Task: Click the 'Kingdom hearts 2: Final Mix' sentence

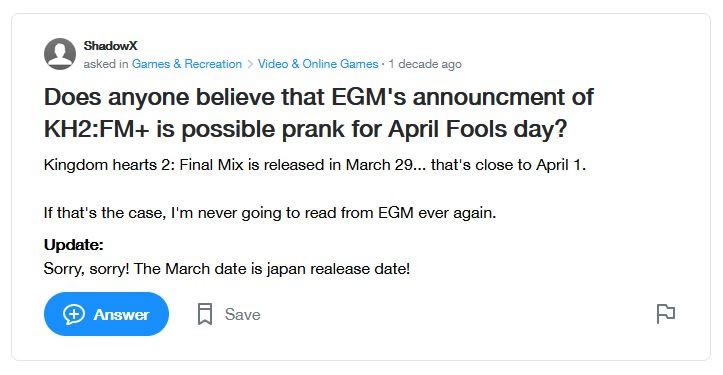Action: pyautogui.click(x=315, y=165)
